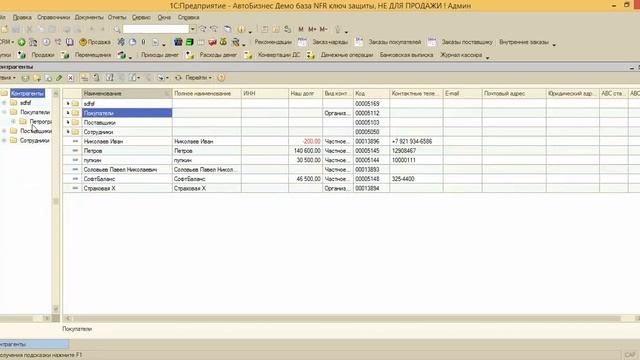The height and width of the screenshot is (360, 640).
Task: Open the Окна menu
Action: pos(164,18)
